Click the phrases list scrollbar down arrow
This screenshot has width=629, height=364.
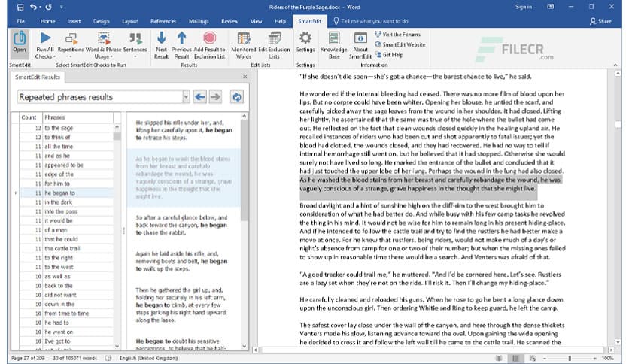tap(117, 346)
